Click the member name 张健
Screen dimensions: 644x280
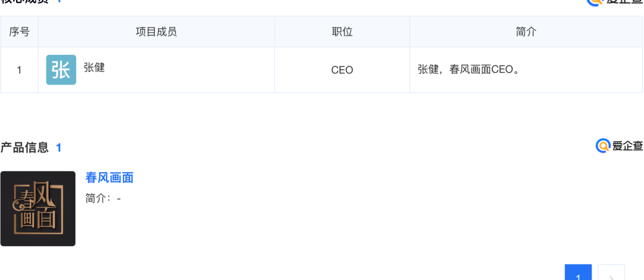click(x=94, y=68)
